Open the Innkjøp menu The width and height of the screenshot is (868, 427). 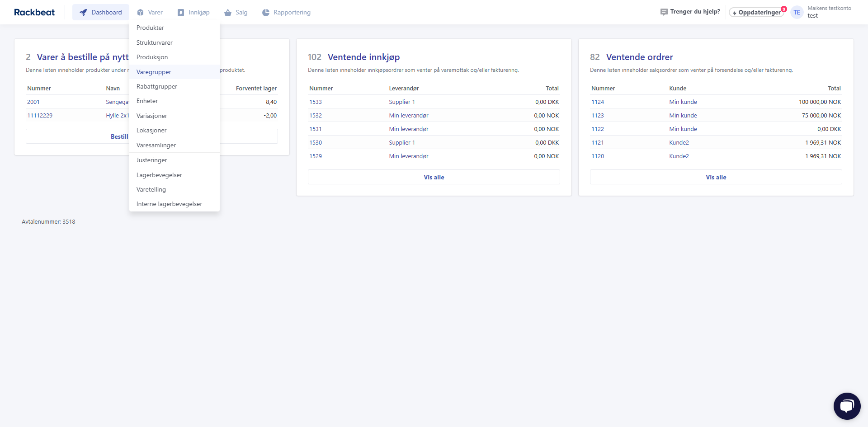(193, 12)
